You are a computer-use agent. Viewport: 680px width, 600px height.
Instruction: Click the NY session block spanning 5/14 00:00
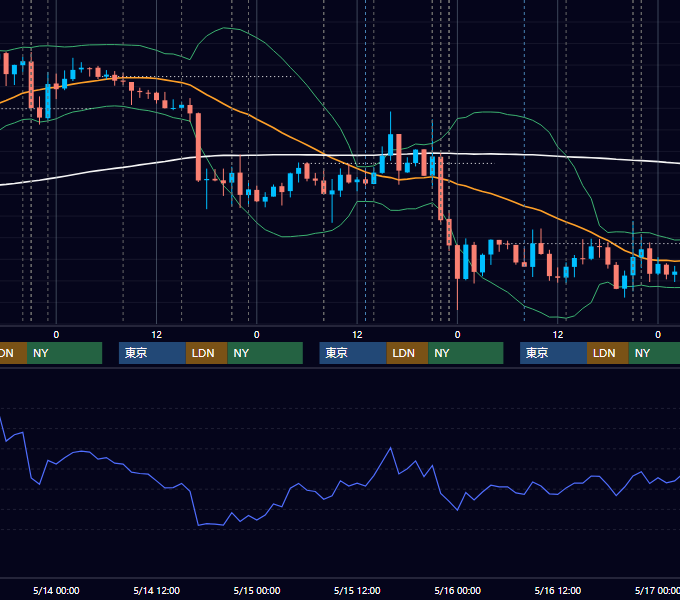pos(64,353)
